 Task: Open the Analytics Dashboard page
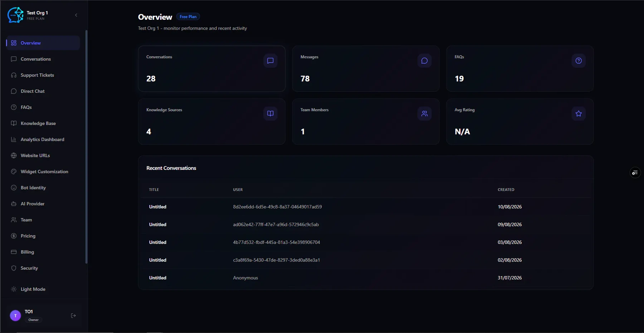pyautogui.click(x=43, y=139)
